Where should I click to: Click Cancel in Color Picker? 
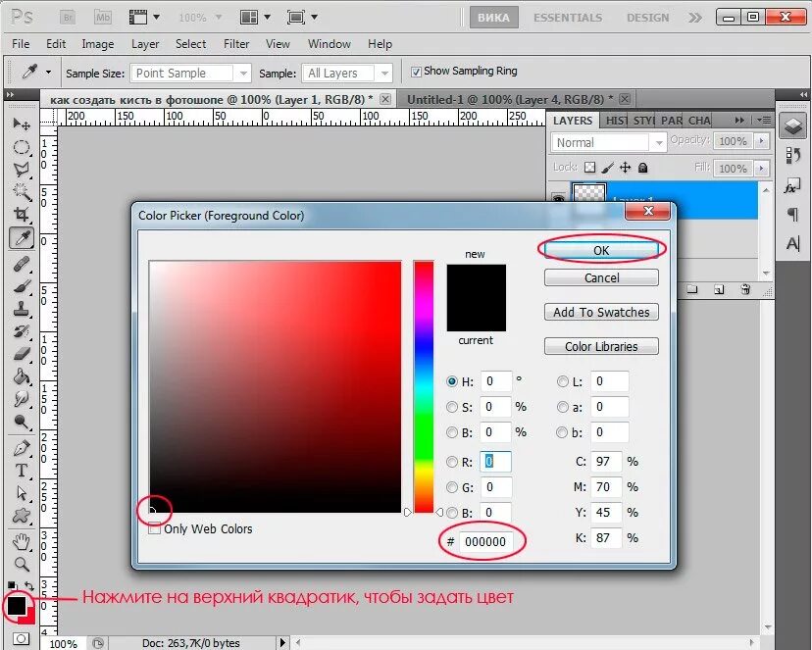tap(601, 277)
